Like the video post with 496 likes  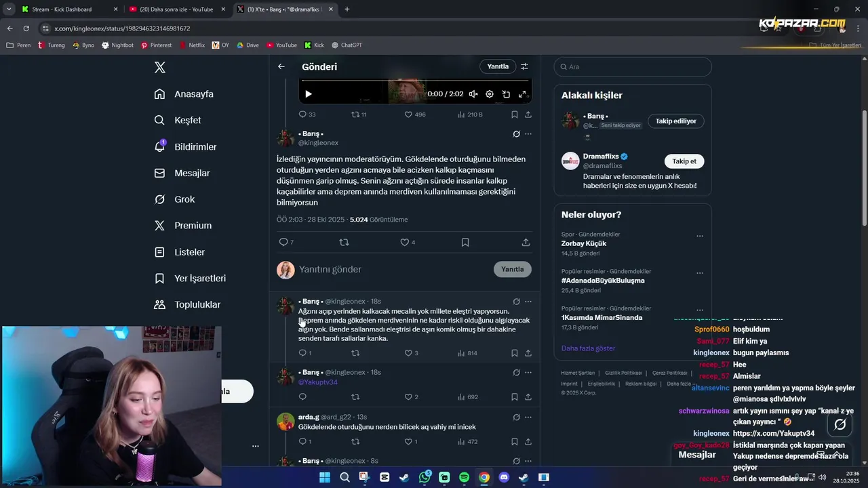click(x=415, y=115)
